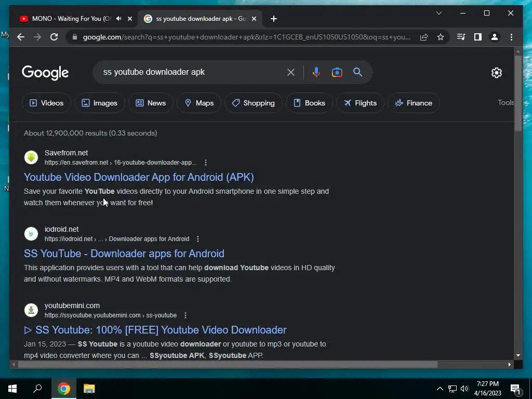Viewport: 532px width, 399px height.
Task: Click the scroll down arrow
Action: click(x=518, y=355)
